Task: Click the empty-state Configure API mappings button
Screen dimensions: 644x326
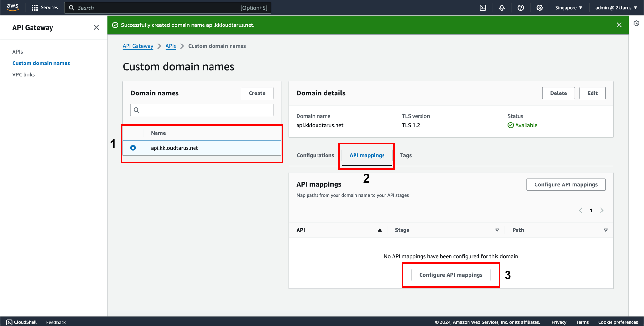Action: (x=451, y=275)
